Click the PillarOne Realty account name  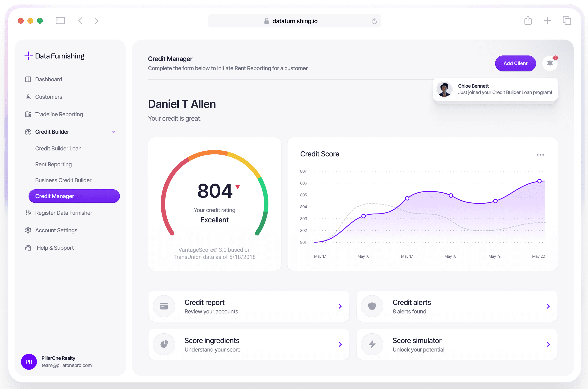coord(58,358)
